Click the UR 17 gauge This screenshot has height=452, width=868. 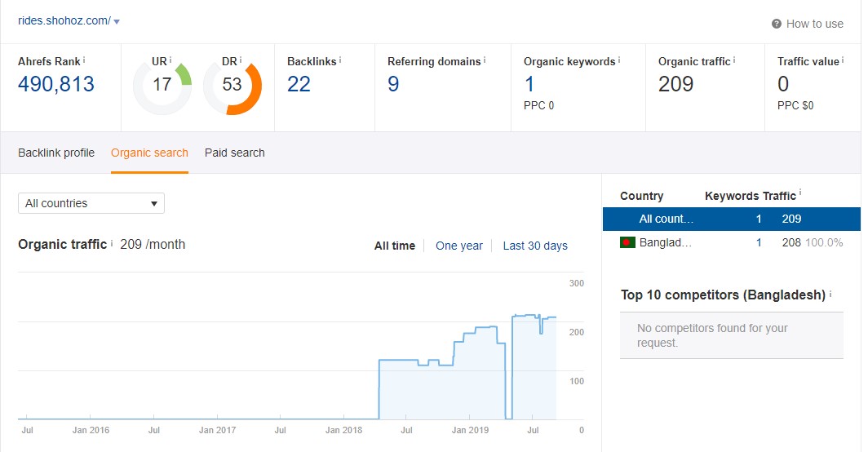(162, 85)
